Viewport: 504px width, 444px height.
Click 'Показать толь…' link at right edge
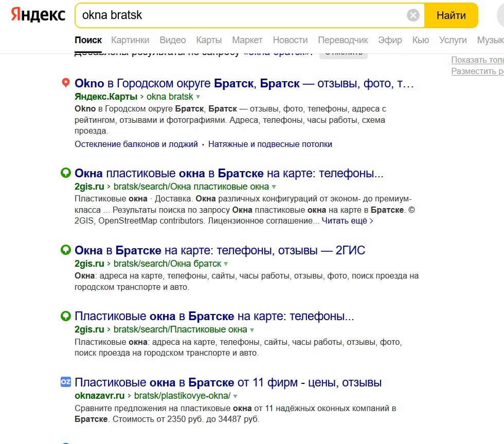click(x=477, y=60)
